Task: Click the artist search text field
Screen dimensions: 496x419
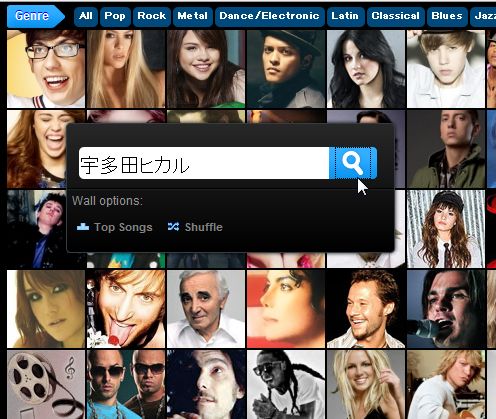Action: 204,163
